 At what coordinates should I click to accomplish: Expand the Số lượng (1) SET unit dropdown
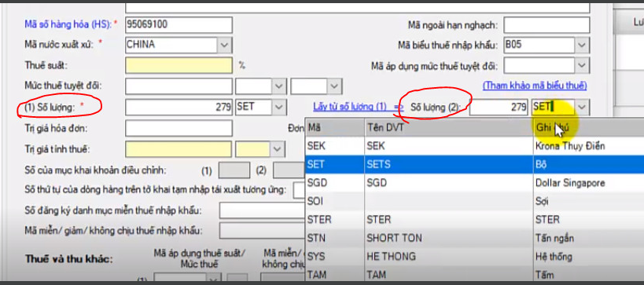point(279,107)
